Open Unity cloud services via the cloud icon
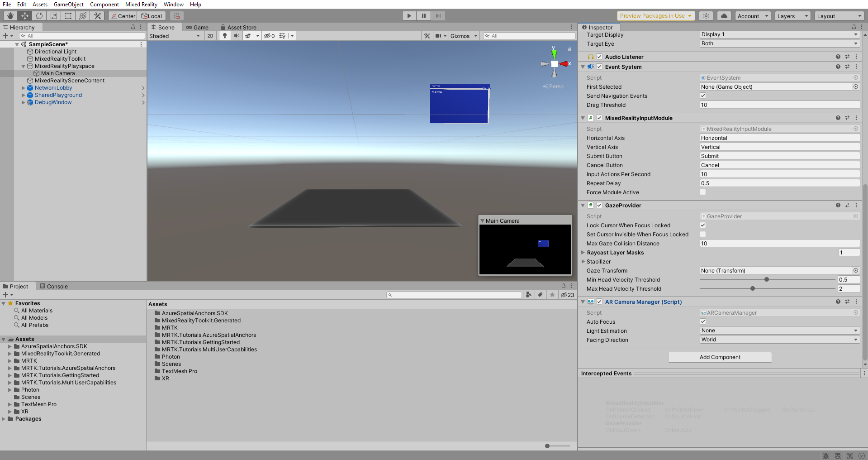868x460 pixels. 723,15
